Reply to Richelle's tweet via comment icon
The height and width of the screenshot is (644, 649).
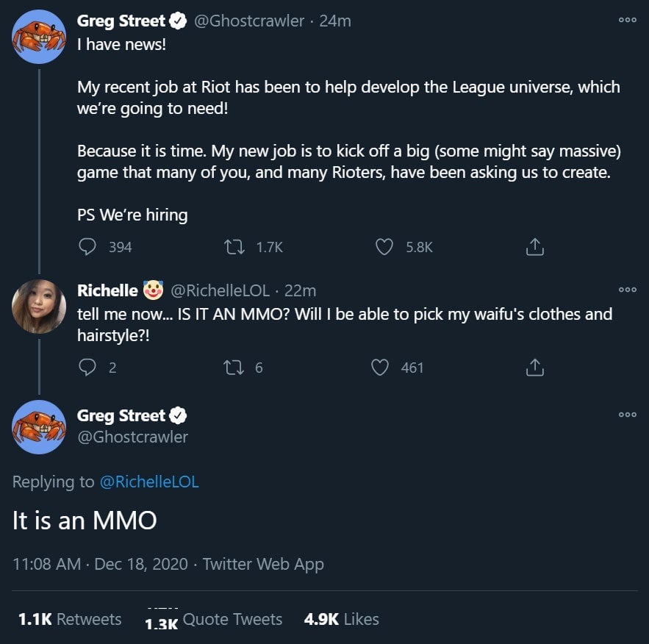pos(88,367)
